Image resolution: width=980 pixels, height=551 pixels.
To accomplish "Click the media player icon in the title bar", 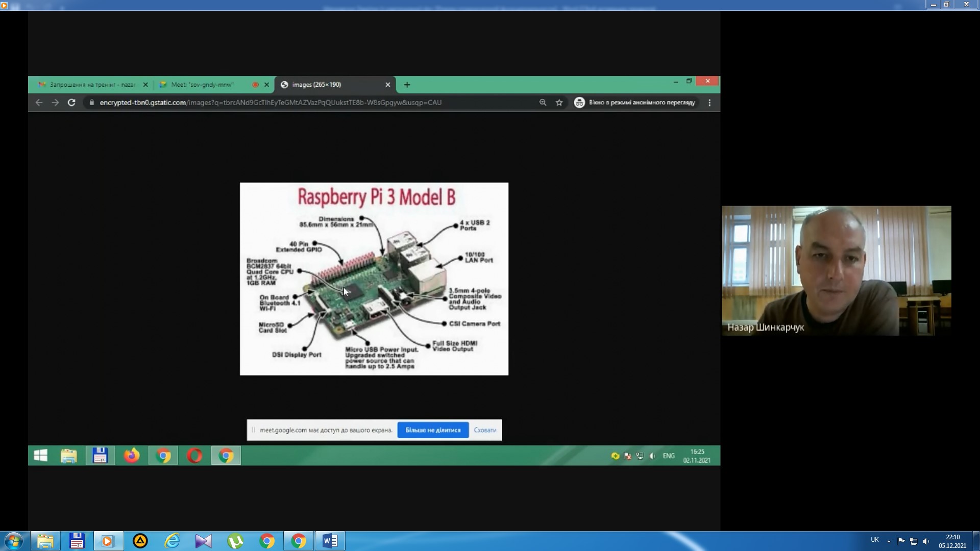I will click(x=4, y=5).
